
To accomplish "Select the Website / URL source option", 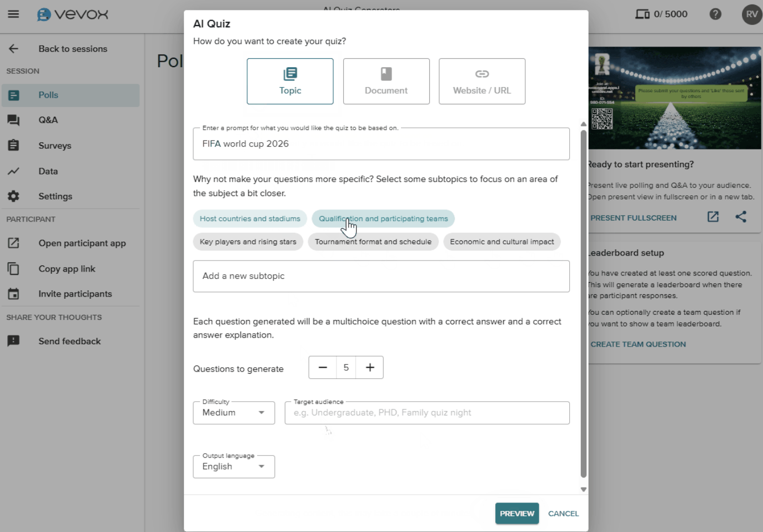I will click(481, 81).
